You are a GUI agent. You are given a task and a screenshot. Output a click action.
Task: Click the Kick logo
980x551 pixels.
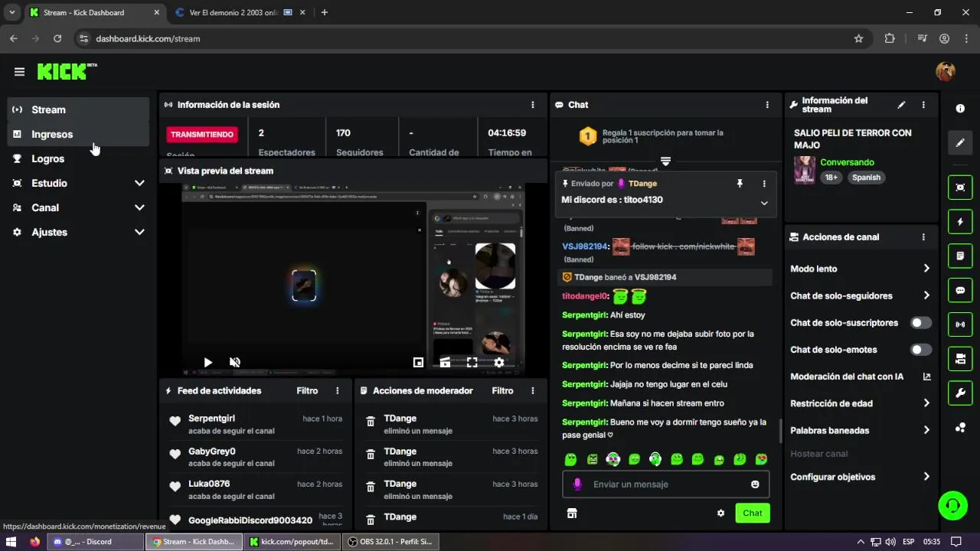coord(67,71)
